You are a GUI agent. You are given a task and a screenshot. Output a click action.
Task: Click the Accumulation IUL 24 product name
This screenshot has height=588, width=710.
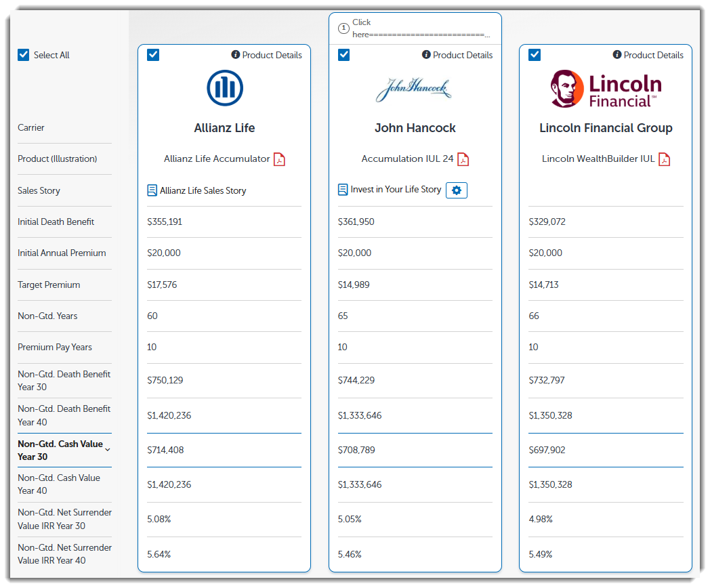click(407, 159)
